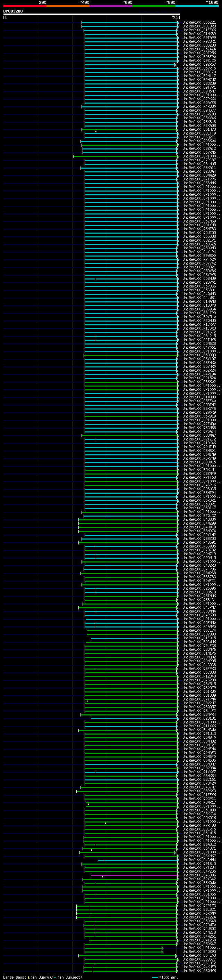
Task: Select hit label UniRef100_Q8WRS8
Action: pos(199,573)
